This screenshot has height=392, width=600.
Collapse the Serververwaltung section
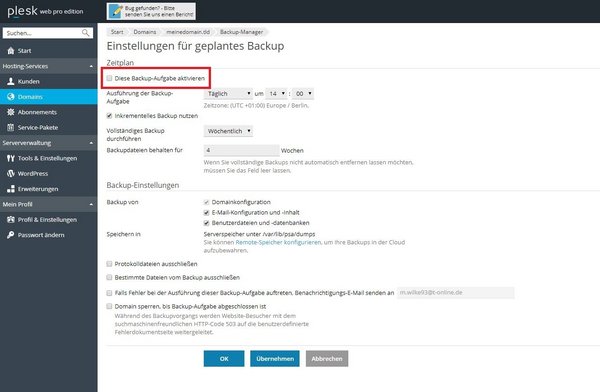click(x=91, y=143)
